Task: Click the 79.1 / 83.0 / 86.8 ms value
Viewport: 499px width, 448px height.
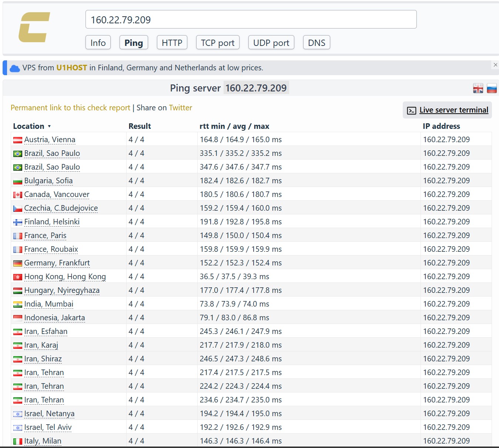Action: pos(235,318)
